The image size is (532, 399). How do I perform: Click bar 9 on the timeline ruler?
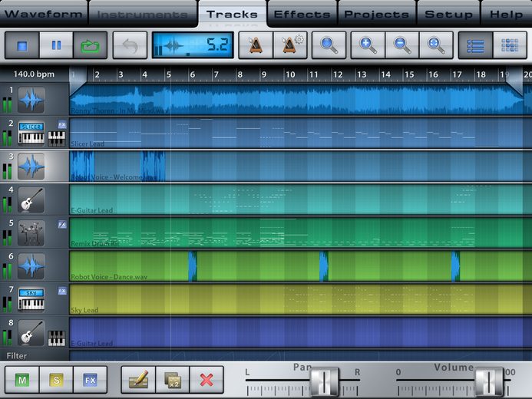pyautogui.click(x=263, y=74)
